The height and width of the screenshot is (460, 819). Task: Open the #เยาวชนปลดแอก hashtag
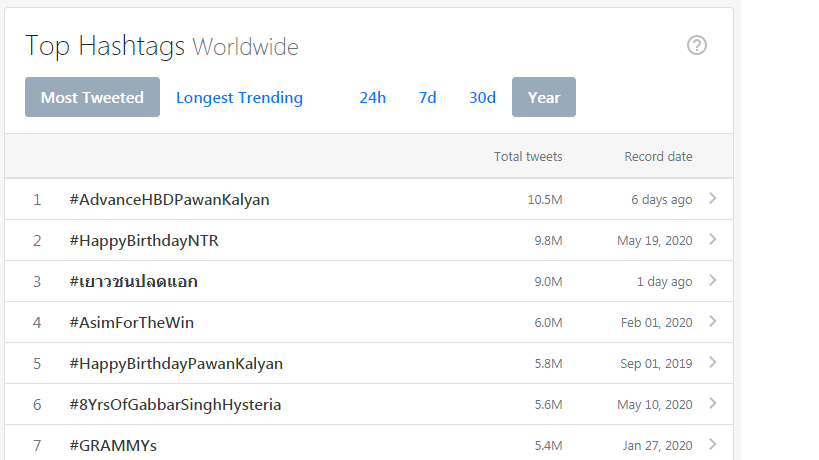pos(133,281)
